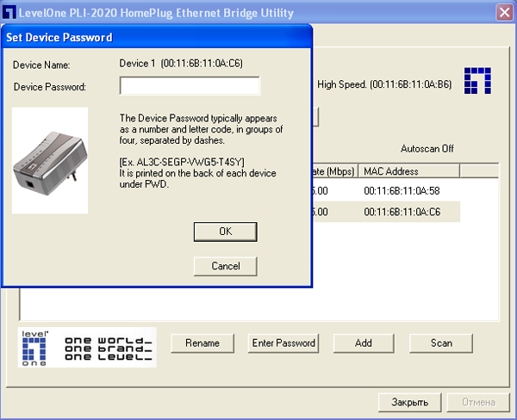
Task: Start a Scan with the Scan button
Action: point(441,343)
